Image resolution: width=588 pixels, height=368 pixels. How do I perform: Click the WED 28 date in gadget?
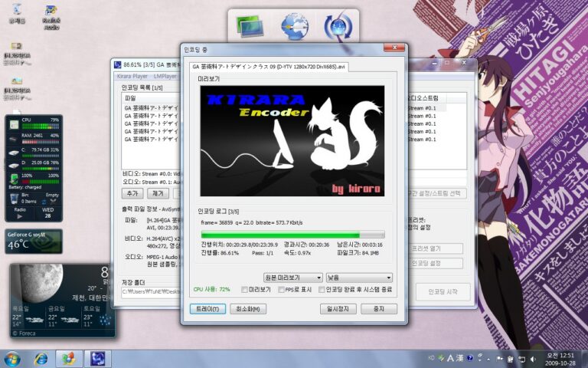click(x=47, y=213)
